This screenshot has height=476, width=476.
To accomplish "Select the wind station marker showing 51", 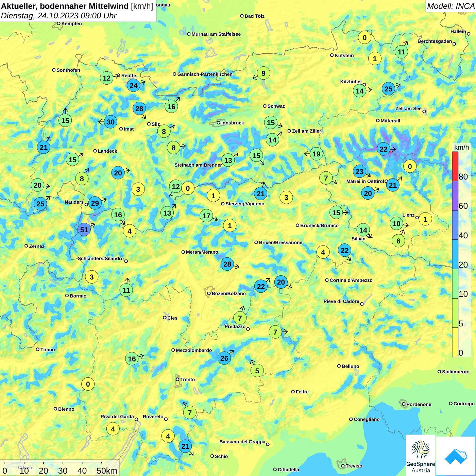I will pos(84,230).
